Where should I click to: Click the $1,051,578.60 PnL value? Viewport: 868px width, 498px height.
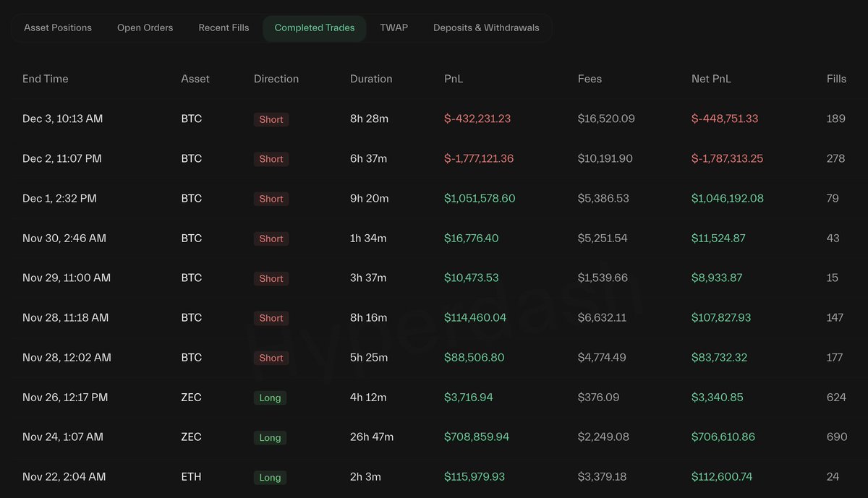pyautogui.click(x=480, y=198)
